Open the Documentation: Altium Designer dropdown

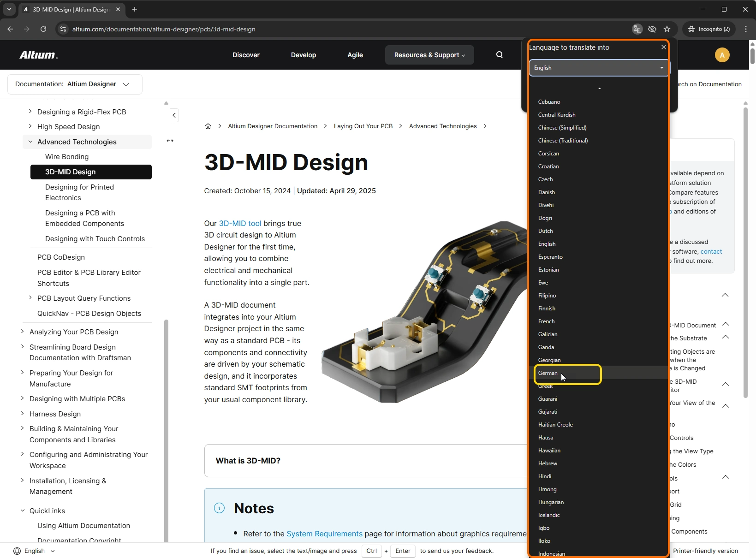[x=75, y=84]
